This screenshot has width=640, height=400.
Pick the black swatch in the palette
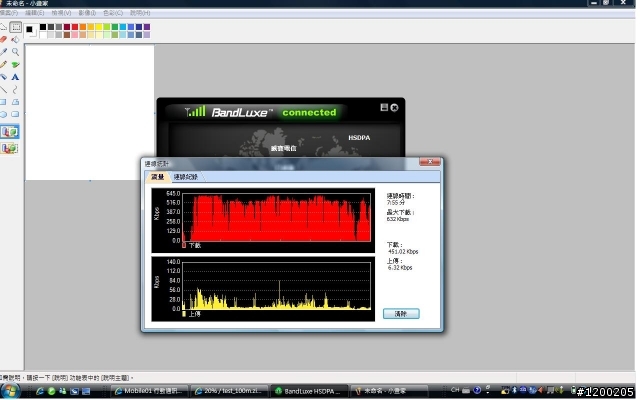[43, 27]
